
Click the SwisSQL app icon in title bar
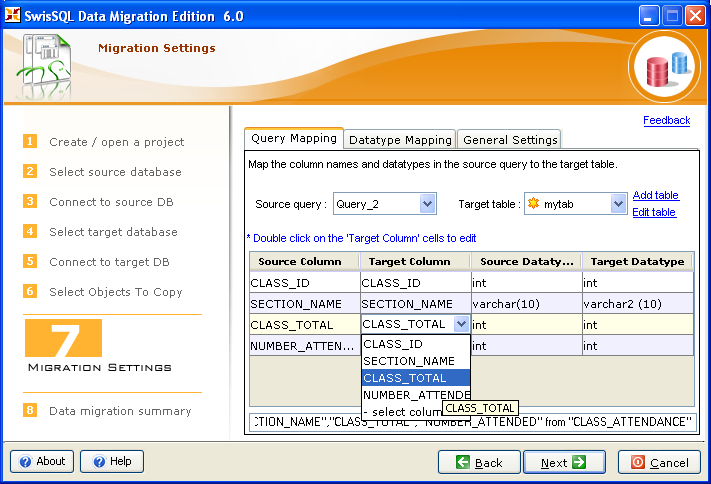click(13, 15)
